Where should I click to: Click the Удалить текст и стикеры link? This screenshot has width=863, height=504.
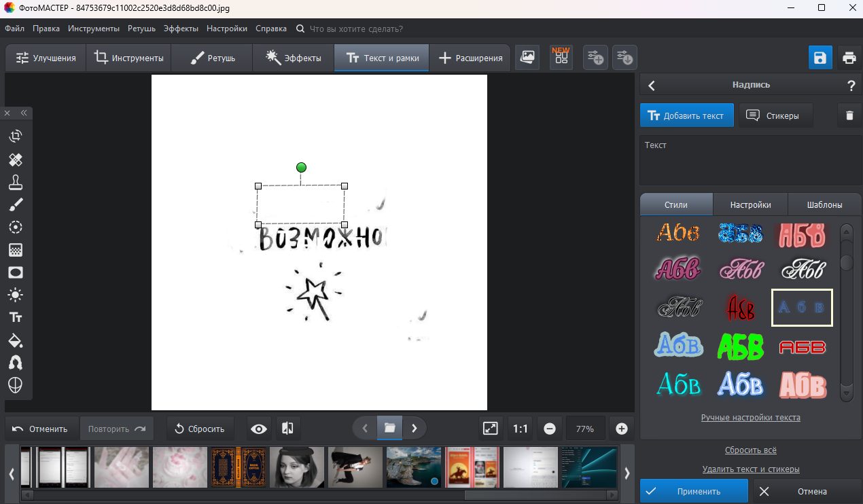[751, 469]
